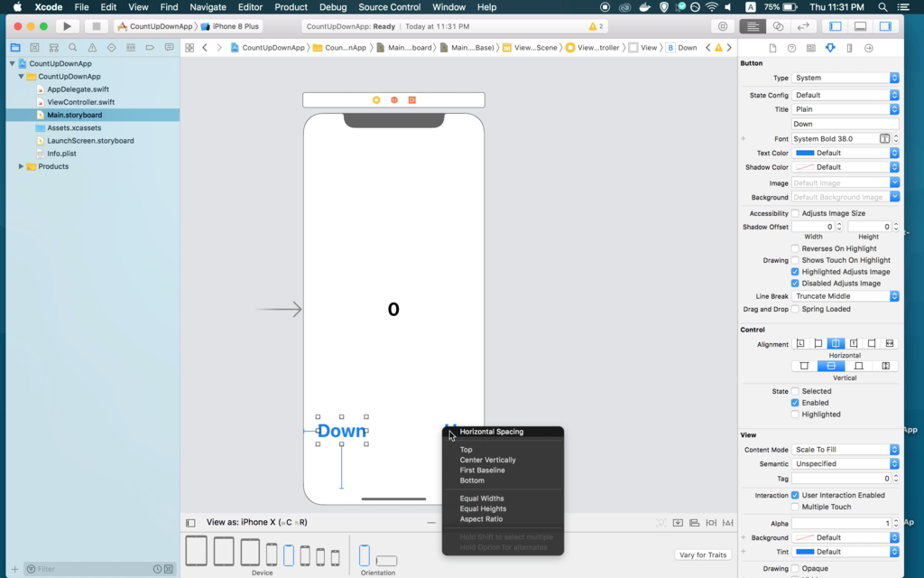
Task: Open the File inspector tab
Action: tap(772, 49)
